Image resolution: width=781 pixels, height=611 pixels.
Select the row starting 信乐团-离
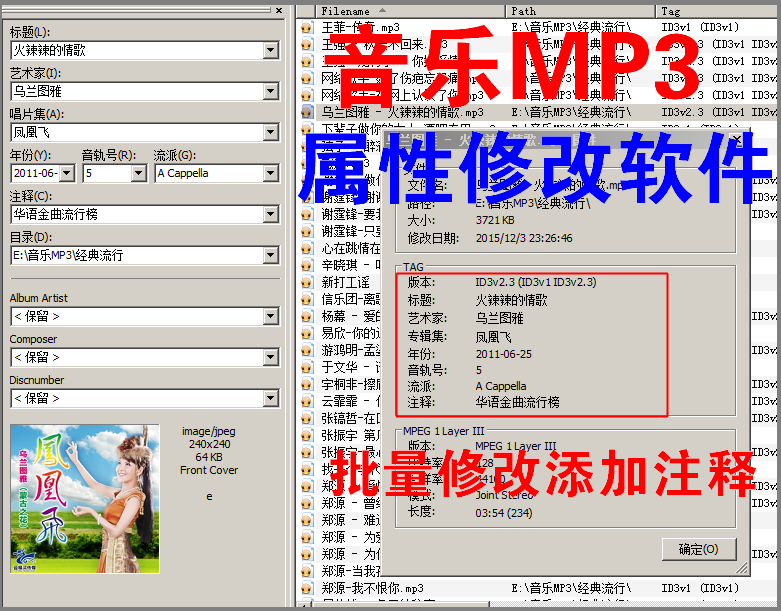351,299
